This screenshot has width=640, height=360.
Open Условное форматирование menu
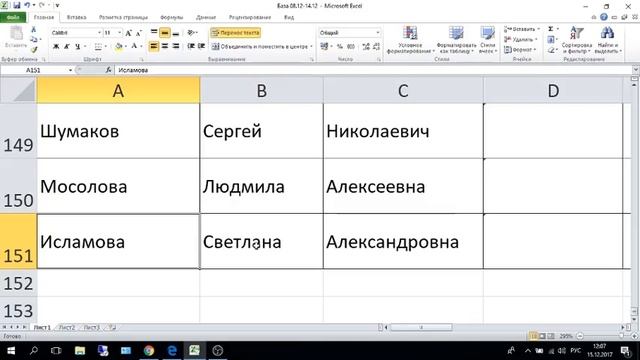(410, 40)
